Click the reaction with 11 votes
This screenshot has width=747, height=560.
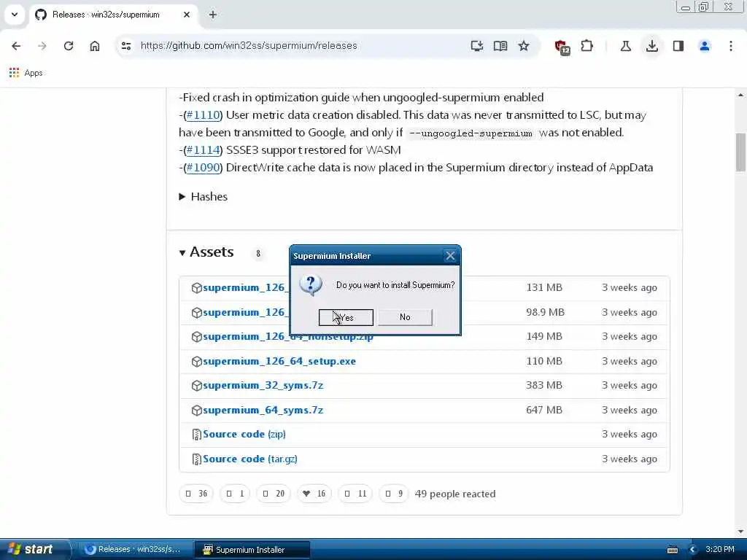click(355, 494)
